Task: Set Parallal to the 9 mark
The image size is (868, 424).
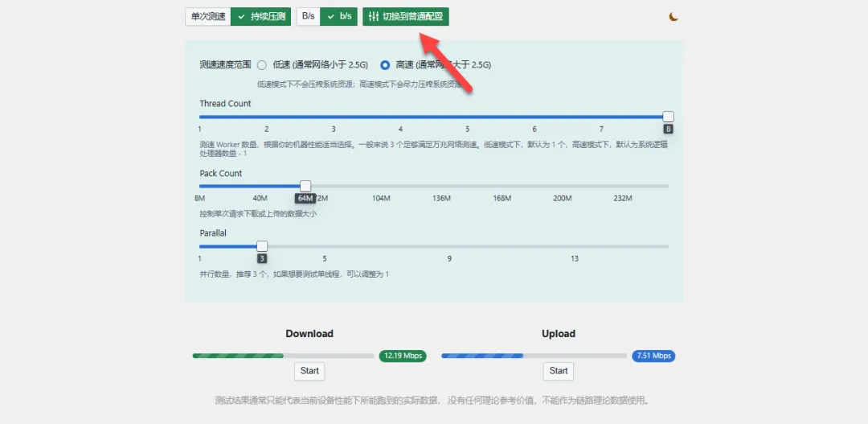Action: click(449, 246)
